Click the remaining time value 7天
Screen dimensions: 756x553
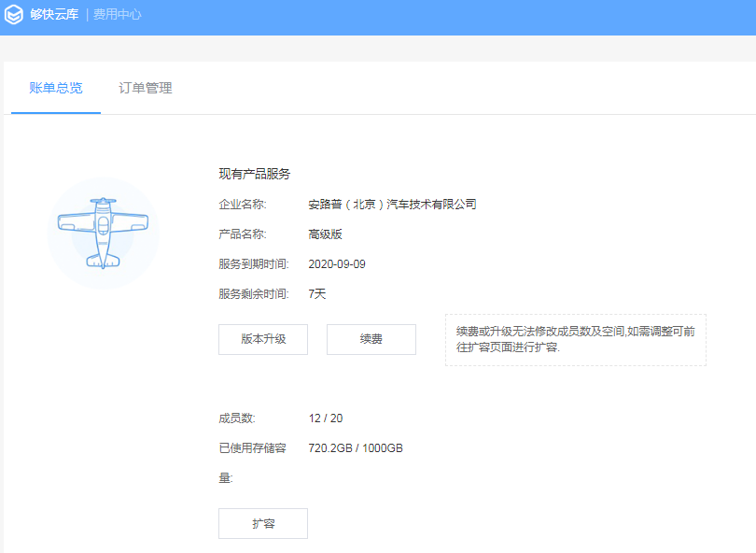(x=317, y=294)
